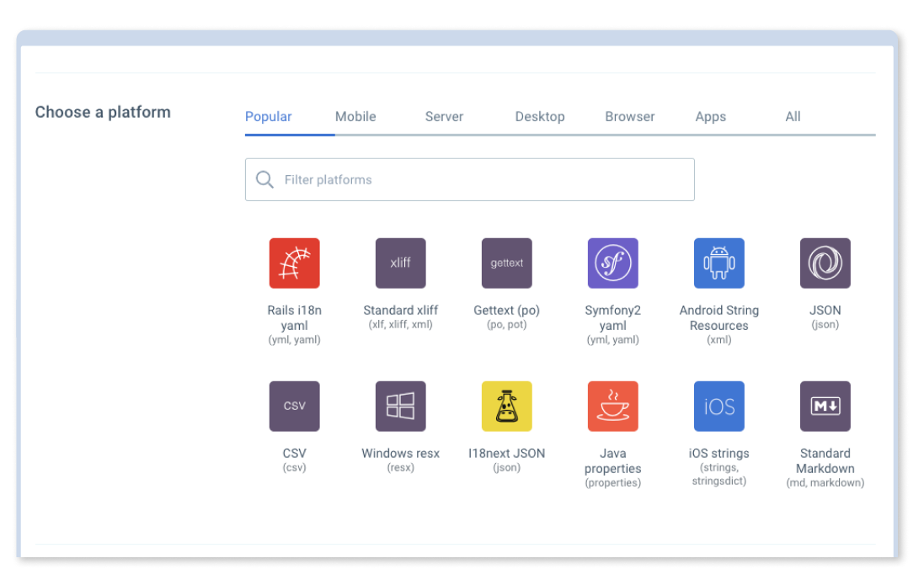Click the "Android String Resources" label
The height and width of the screenshot is (569, 924).
[719, 318]
